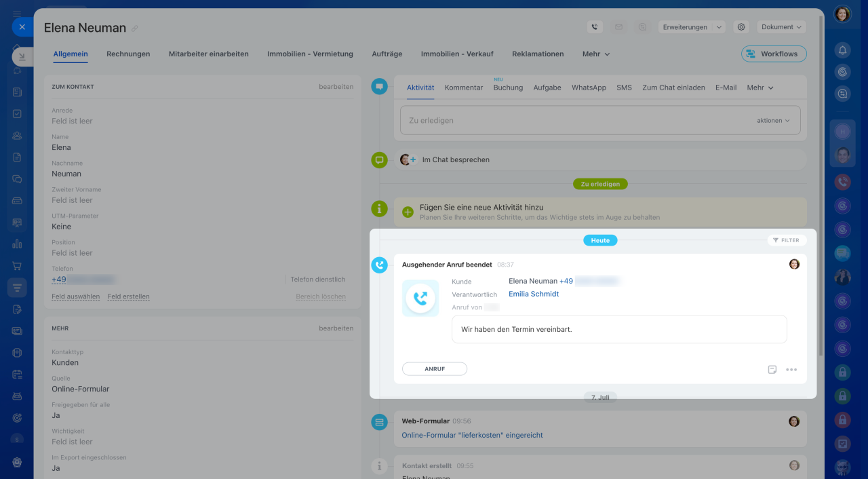
Task: Select the SMS tab
Action: click(x=624, y=88)
